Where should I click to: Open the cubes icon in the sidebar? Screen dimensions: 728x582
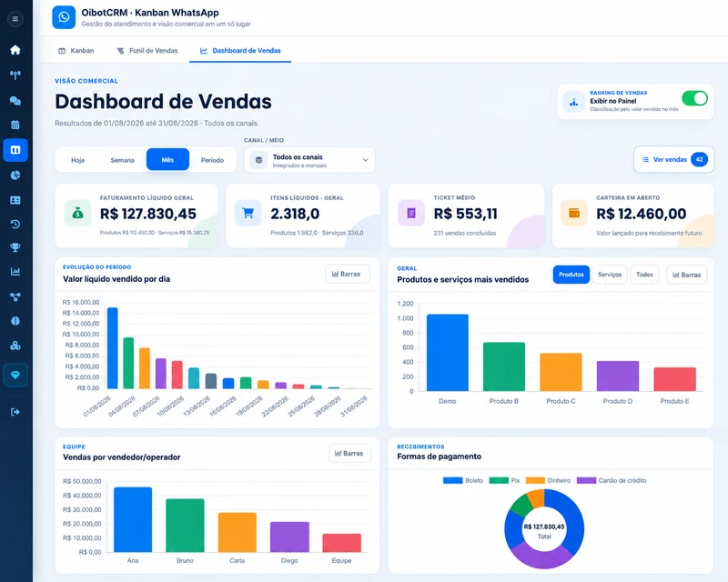pos(15,346)
